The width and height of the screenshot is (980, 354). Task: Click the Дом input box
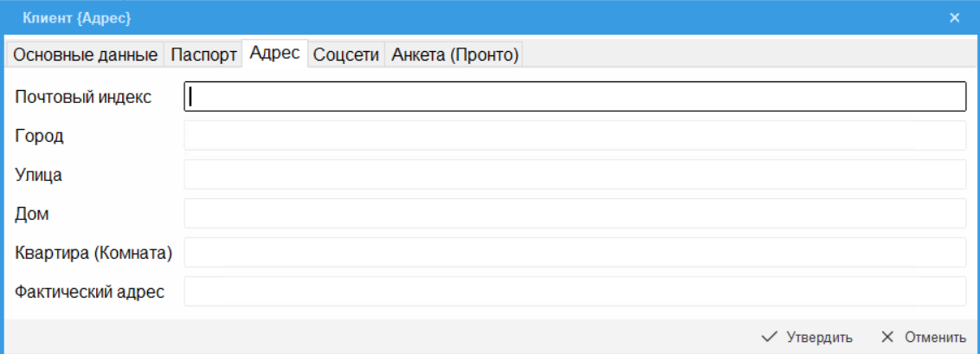click(x=575, y=214)
